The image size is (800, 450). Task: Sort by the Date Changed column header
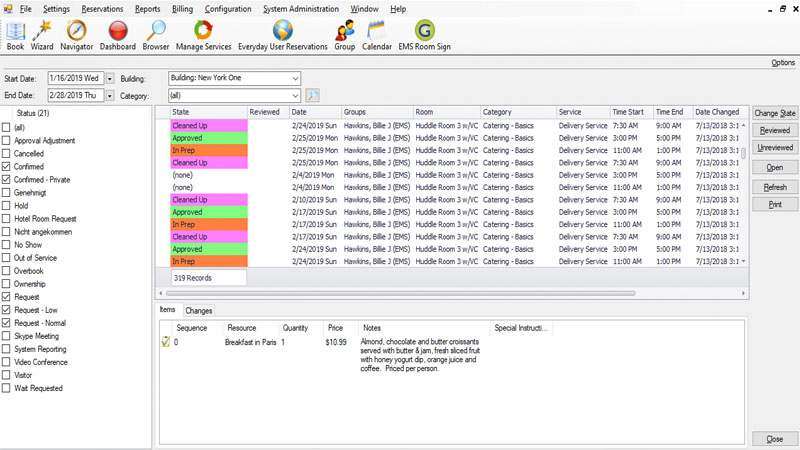coord(719,112)
